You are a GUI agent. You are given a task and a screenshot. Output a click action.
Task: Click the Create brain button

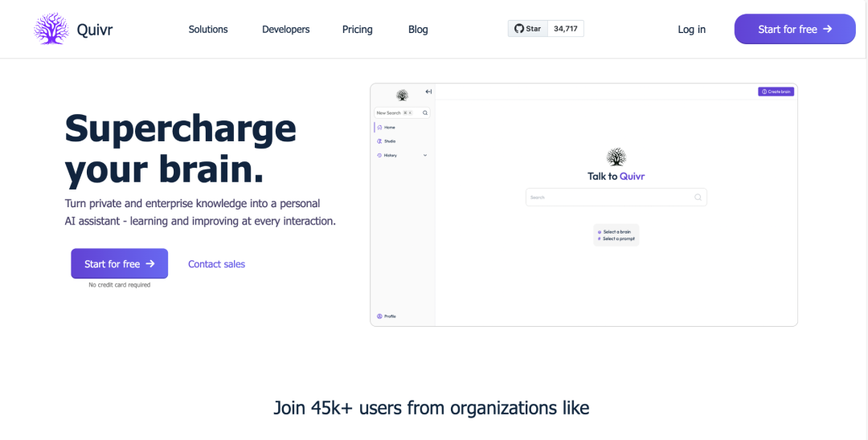pos(776,92)
